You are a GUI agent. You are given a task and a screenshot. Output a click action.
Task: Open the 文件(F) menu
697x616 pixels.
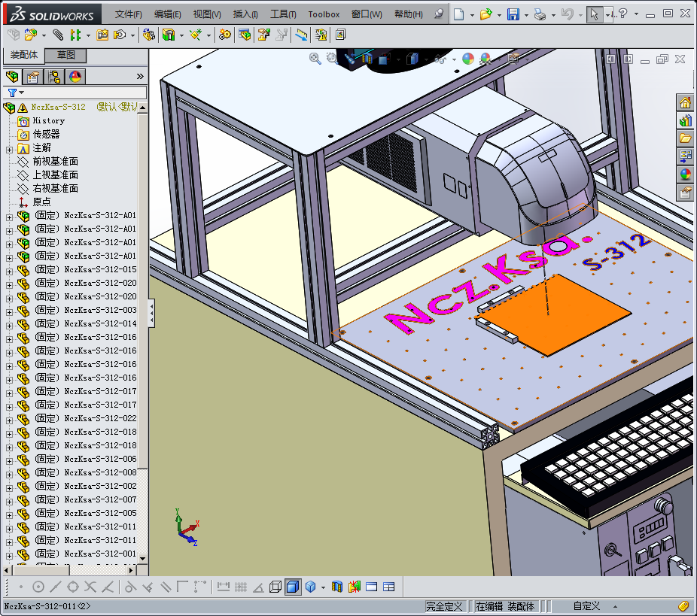(128, 14)
